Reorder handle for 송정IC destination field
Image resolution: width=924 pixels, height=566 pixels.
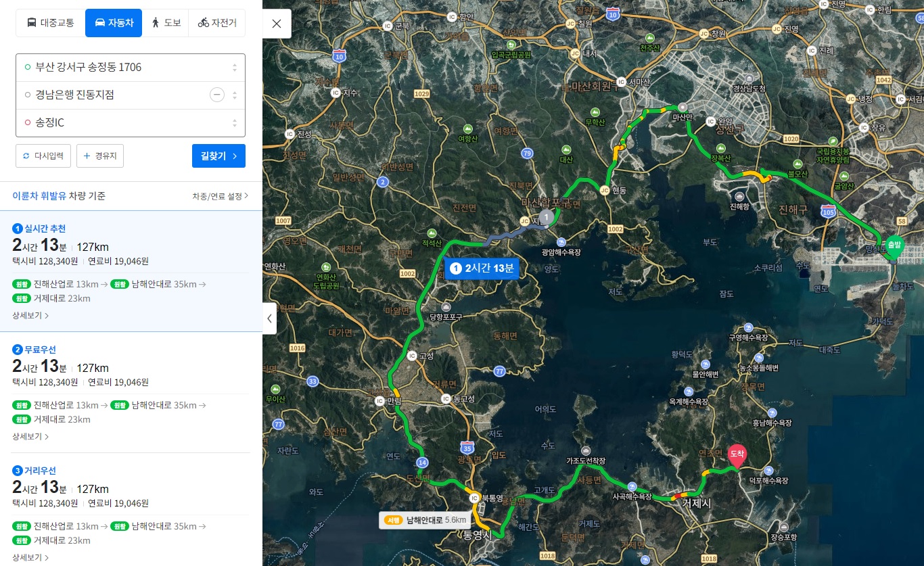[235, 123]
